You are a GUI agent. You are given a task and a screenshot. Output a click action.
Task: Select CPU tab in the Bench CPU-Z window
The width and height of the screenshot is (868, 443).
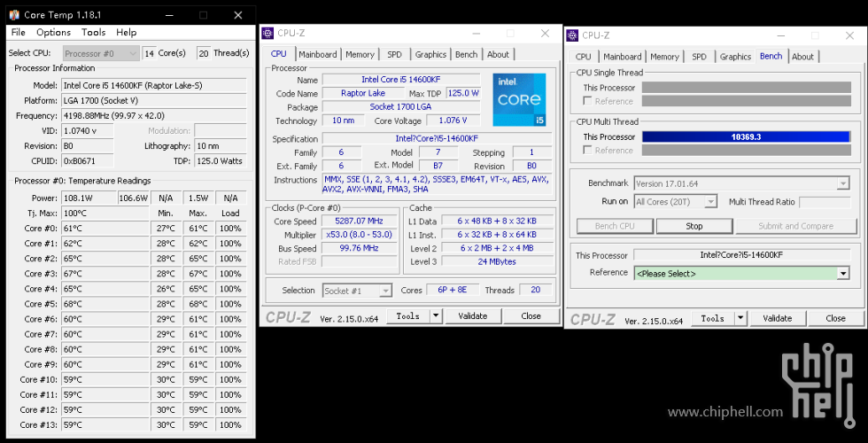(584, 57)
